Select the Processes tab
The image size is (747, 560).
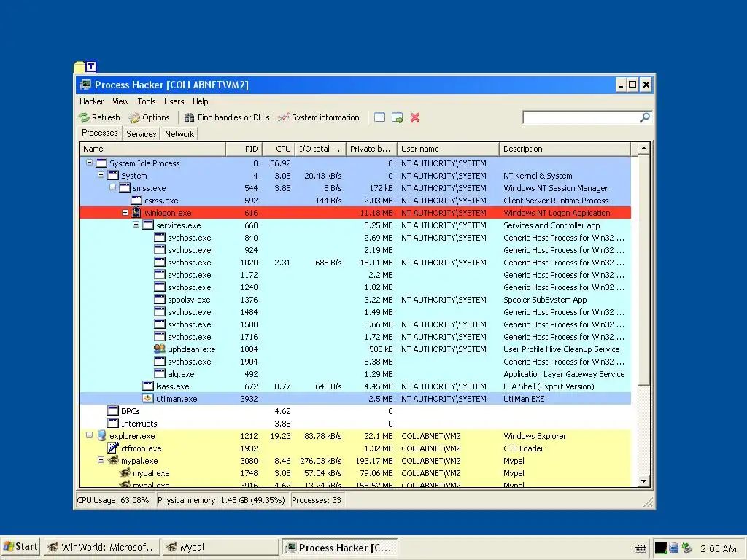click(x=99, y=133)
